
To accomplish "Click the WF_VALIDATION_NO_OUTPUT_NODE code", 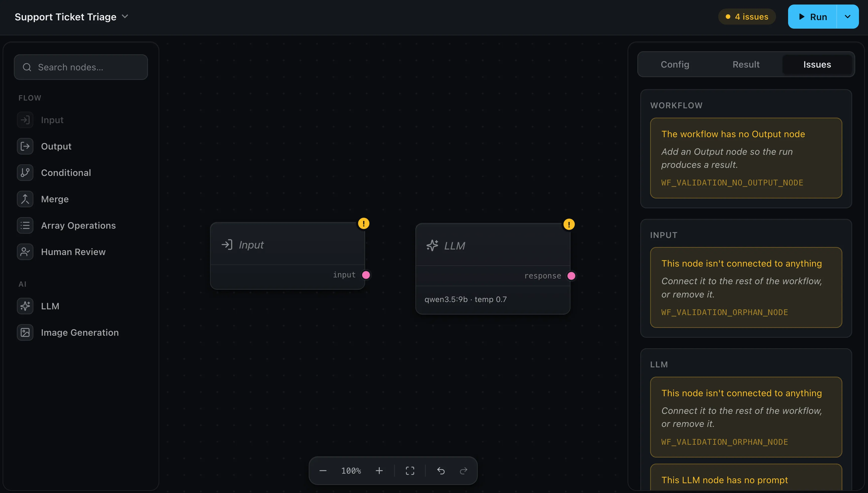I will pyautogui.click(x=732, y=183).
